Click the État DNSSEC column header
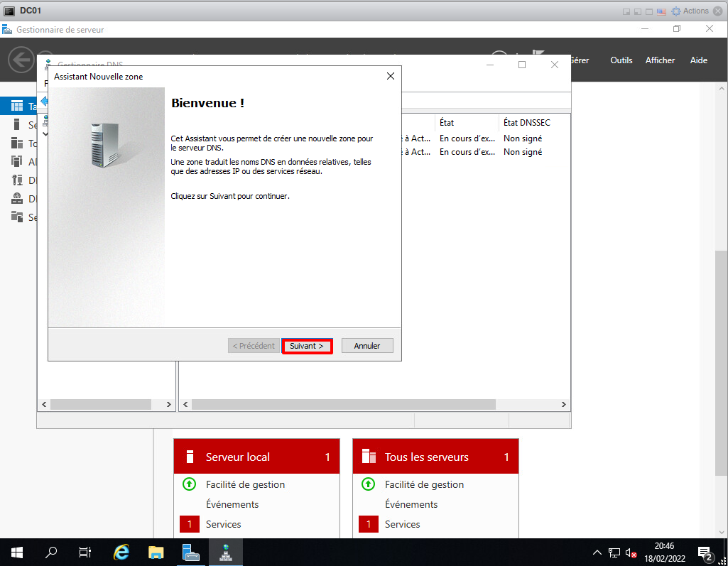The image size is (728, 566). click(x=526, y=123)
